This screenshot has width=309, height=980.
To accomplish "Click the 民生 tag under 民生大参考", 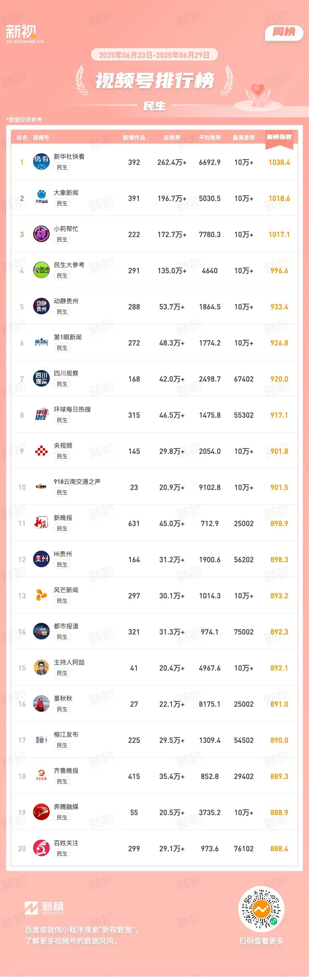I will (x=62, y=275).
